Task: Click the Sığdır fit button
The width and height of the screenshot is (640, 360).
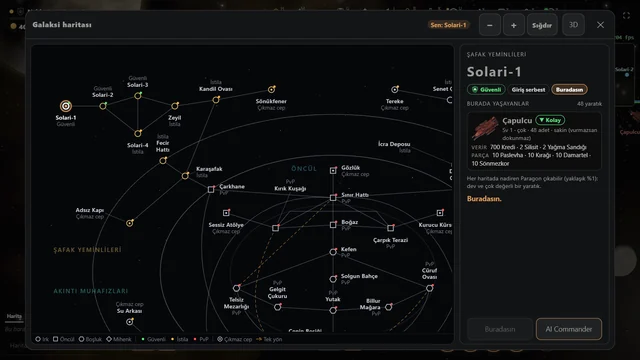Action: coord(542,25)
